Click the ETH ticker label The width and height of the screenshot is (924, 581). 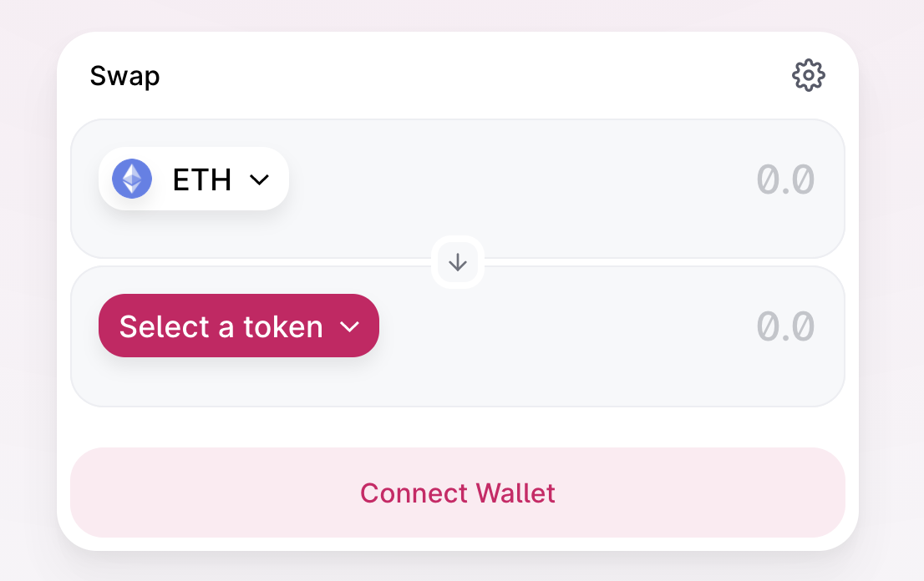(x=201, y=179)
